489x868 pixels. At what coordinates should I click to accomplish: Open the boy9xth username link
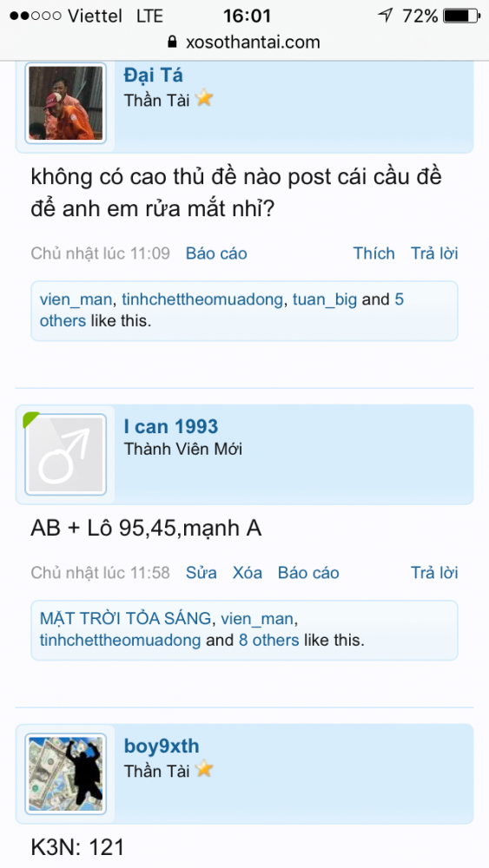[162, 746]
